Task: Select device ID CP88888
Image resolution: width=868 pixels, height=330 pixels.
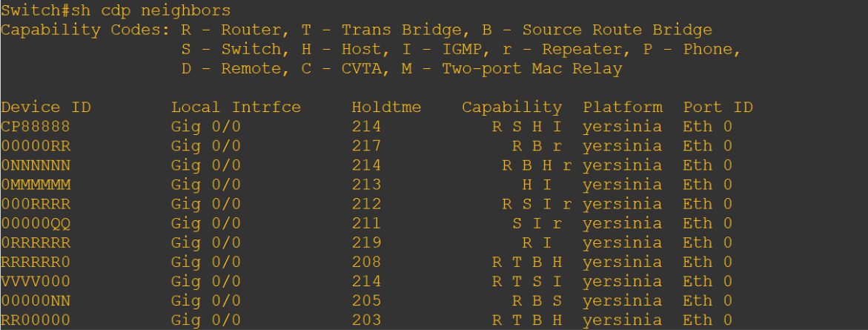Action: click(x=36, y=127)
